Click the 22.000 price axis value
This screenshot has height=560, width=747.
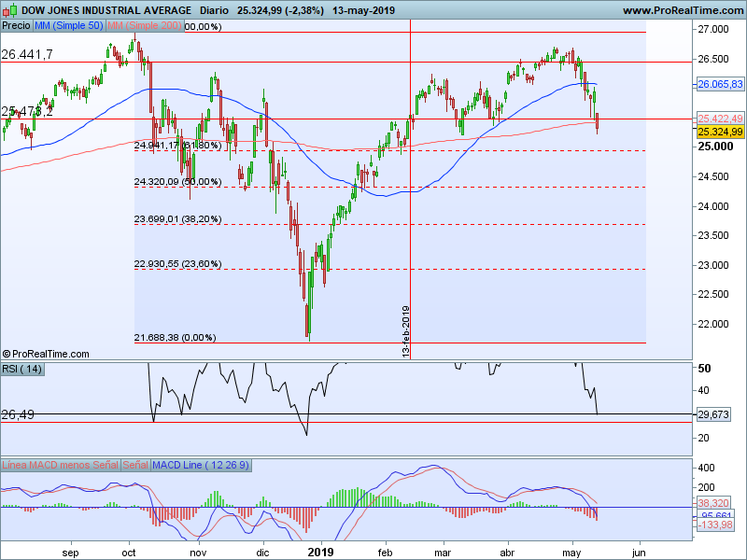tap(713, 324)
